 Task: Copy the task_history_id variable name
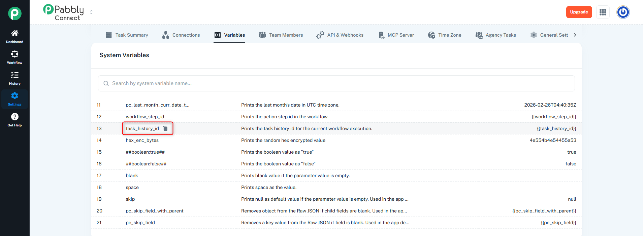click(x=165, y=128)
